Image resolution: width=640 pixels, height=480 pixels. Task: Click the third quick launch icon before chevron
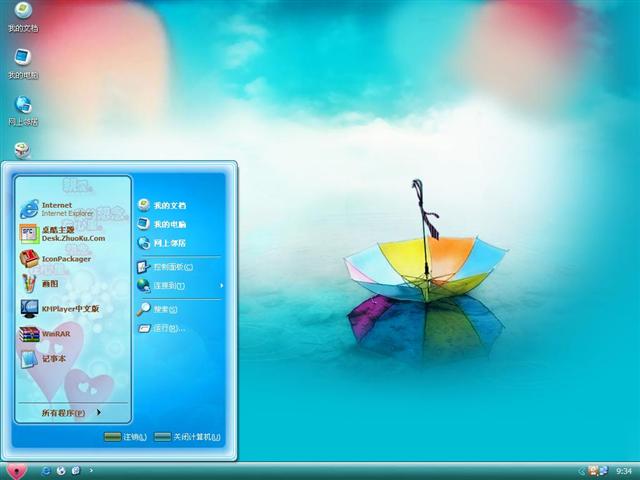pyautogui.click(x=76, y=471)
